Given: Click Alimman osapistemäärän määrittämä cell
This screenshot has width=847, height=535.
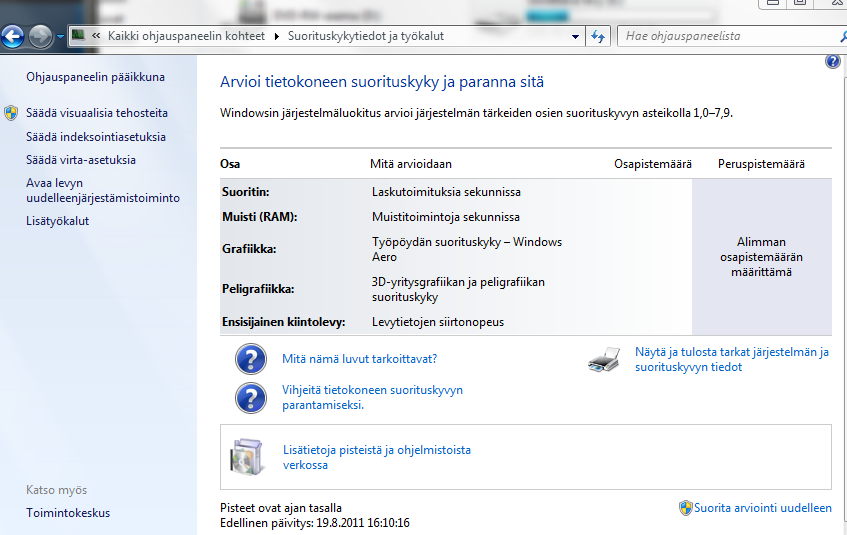Looking at the screenshot, I should point(761,257).
